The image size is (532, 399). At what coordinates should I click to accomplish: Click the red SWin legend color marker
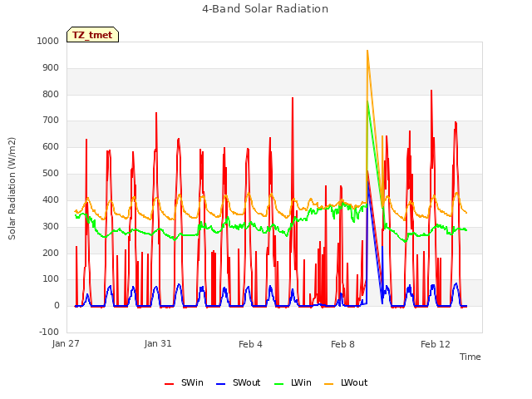[169, 384]
